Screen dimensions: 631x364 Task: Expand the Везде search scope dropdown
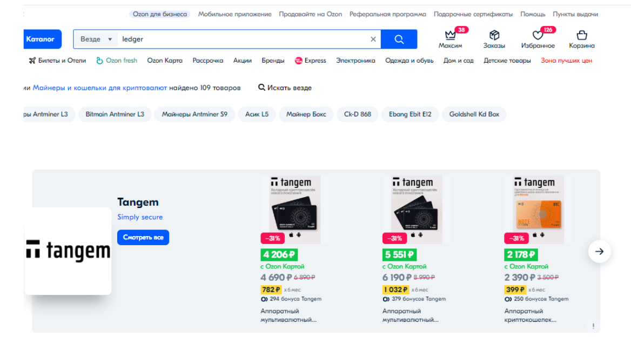point(96,39)
